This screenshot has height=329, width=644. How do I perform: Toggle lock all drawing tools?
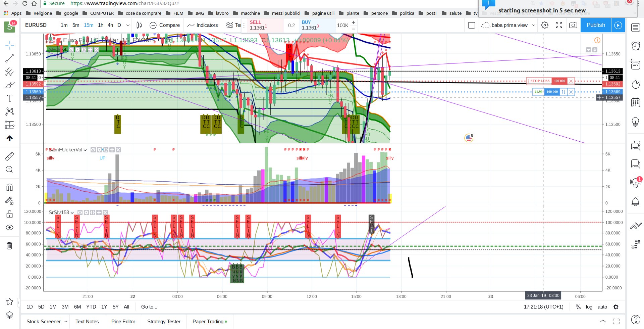[x=10, y=214]
